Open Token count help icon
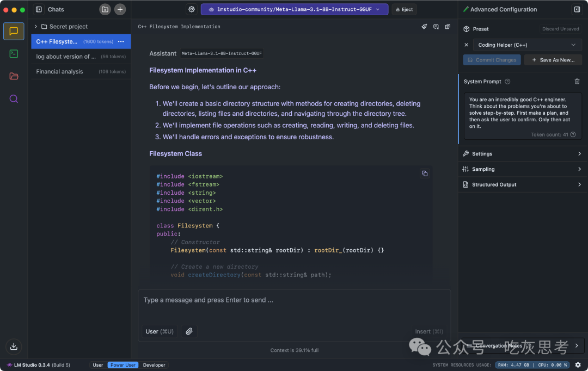This screenshot has width=588, height=371. [x=573, y=134]
